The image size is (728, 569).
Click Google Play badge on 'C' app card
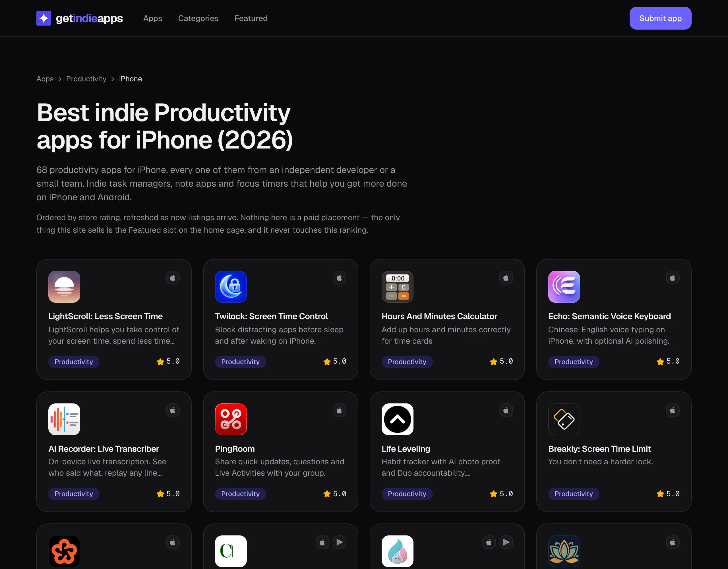pos(339,543)
